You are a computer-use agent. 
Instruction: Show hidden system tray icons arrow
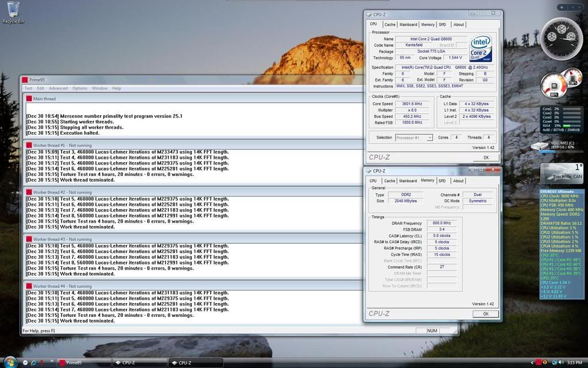(532, 362)
